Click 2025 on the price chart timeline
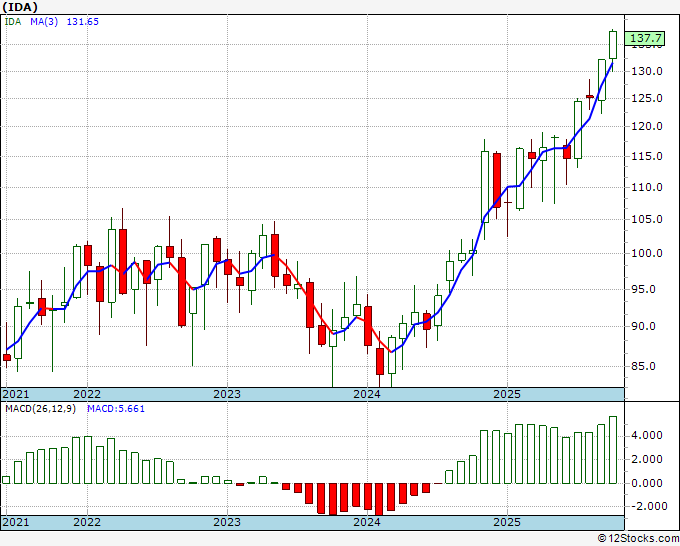The image size is (680, 546). 507,394
